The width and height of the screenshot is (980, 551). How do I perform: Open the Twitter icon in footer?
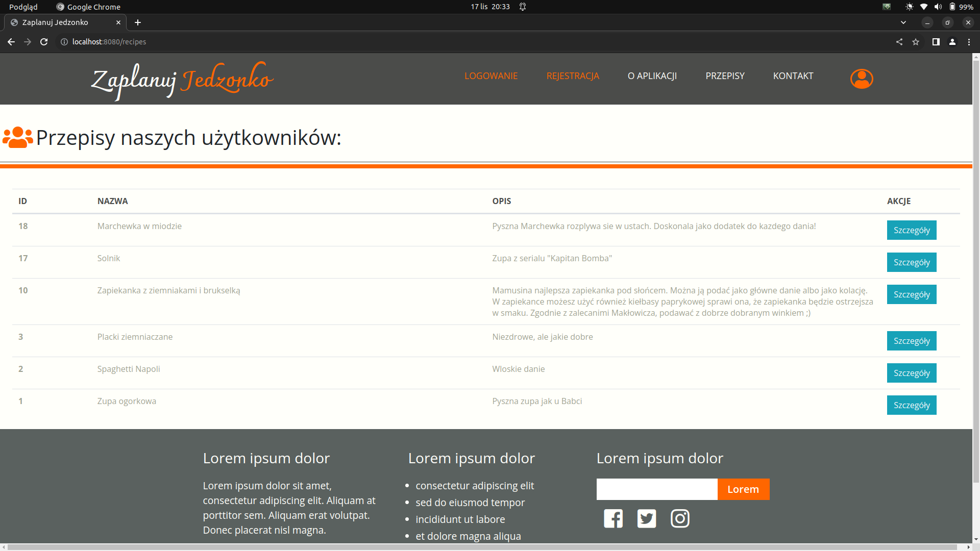coord(646,518)
